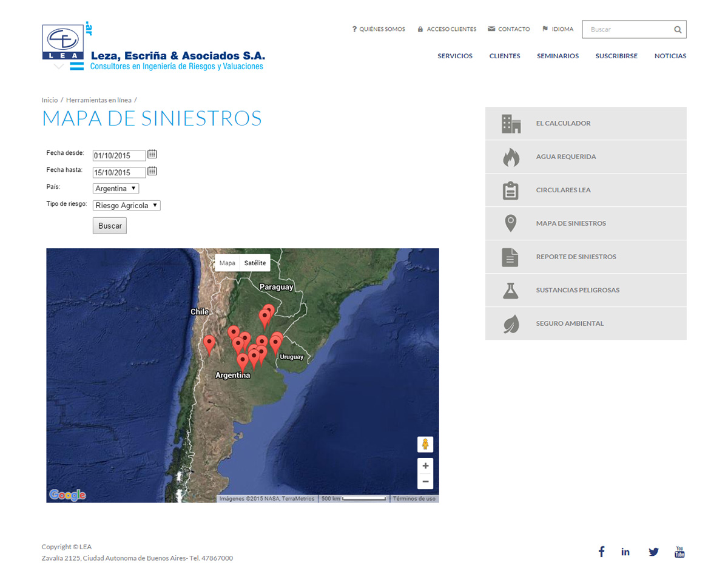The image size is (728, 574).
Task: Go to Herramientas en línea breadcrumb
Action: click(98, 100)
